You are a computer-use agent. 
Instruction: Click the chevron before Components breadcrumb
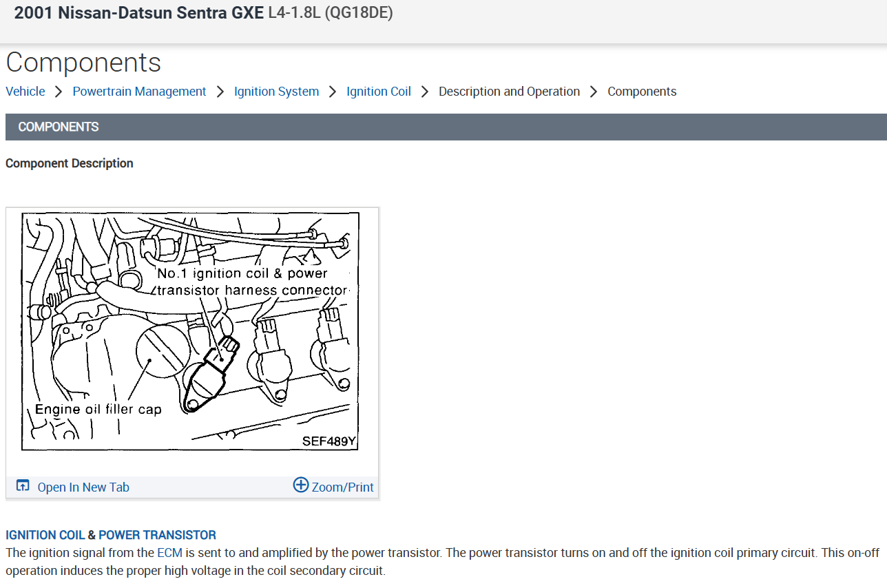(x=594, y=92)
